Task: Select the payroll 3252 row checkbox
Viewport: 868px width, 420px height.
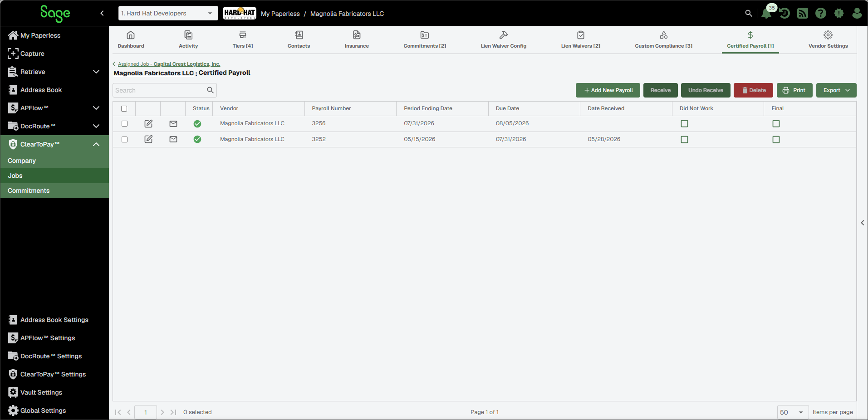Action: tap(124, 139)
